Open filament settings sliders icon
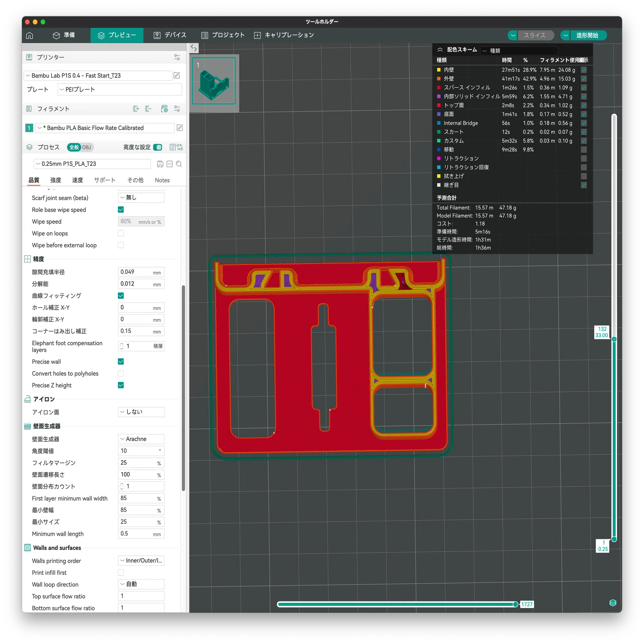This screenshot has height=644, width=644. (177, 109)
